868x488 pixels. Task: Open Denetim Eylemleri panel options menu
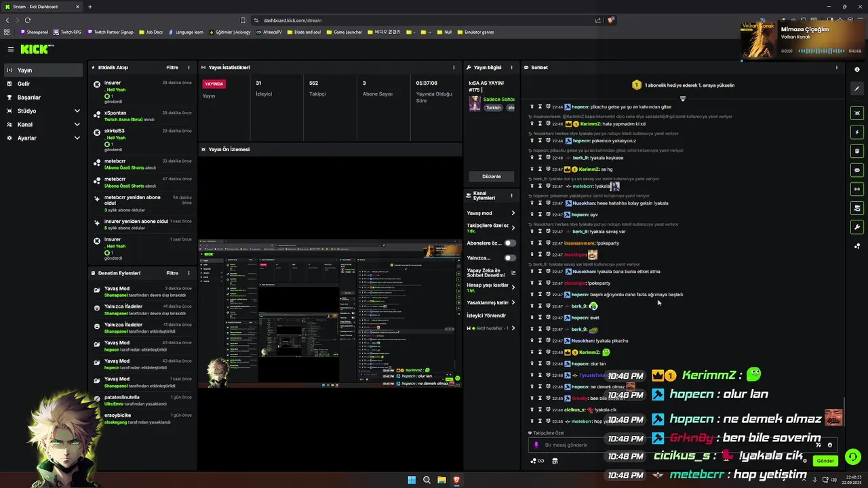[x=189, y=273]
